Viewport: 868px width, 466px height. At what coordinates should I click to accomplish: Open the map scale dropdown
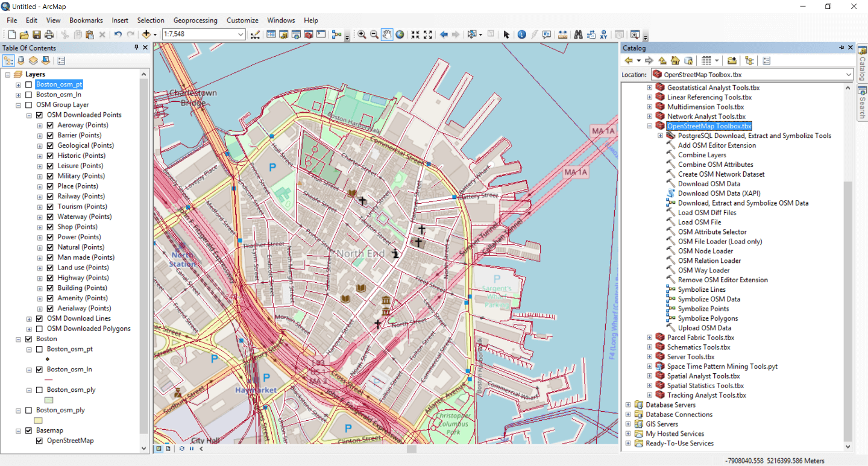pyautogui.click(x=241, y=35)
